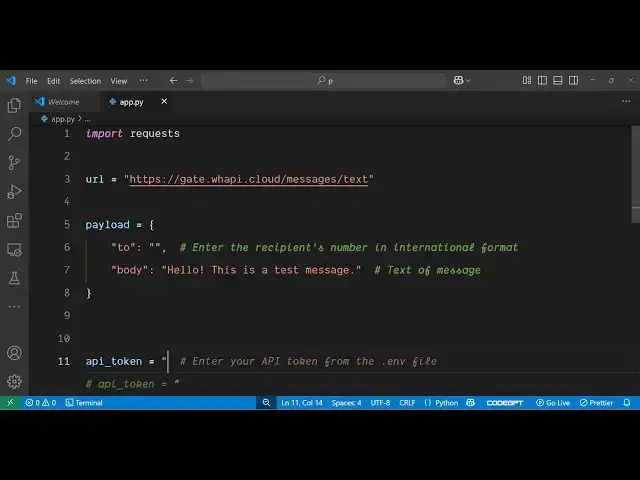This screenshot has width=640, height=480.
Task: Open the Testing flask view
Action: [x=14, y=278]
